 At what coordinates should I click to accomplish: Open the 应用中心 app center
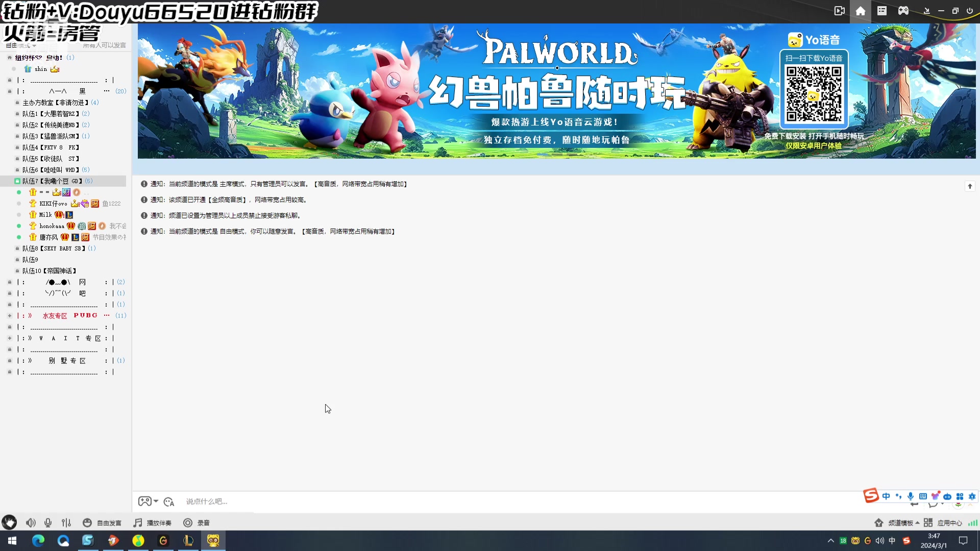tap(943, 523)
